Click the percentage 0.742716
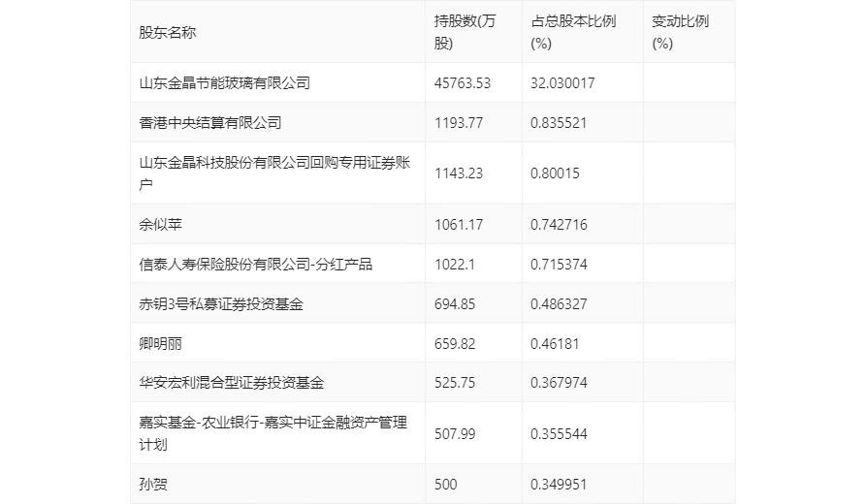 coord(559,225)
